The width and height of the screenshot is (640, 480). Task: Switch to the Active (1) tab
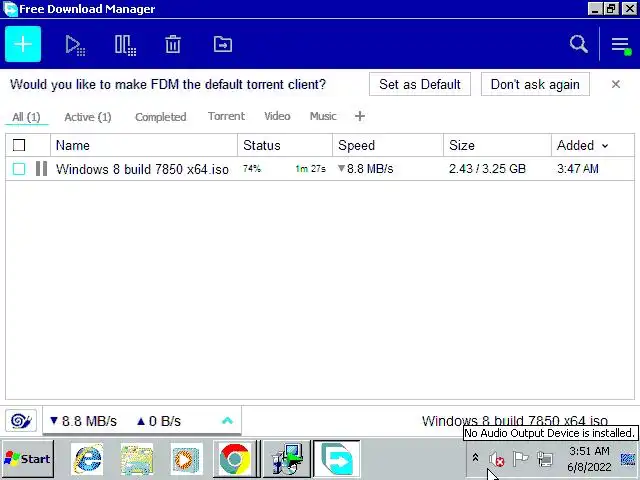pyautogui.click(x=88, y=117)
